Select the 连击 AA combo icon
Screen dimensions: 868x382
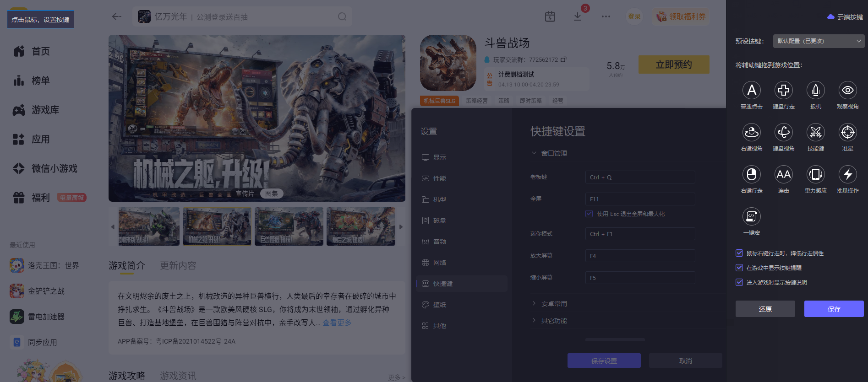coord(784,174)
